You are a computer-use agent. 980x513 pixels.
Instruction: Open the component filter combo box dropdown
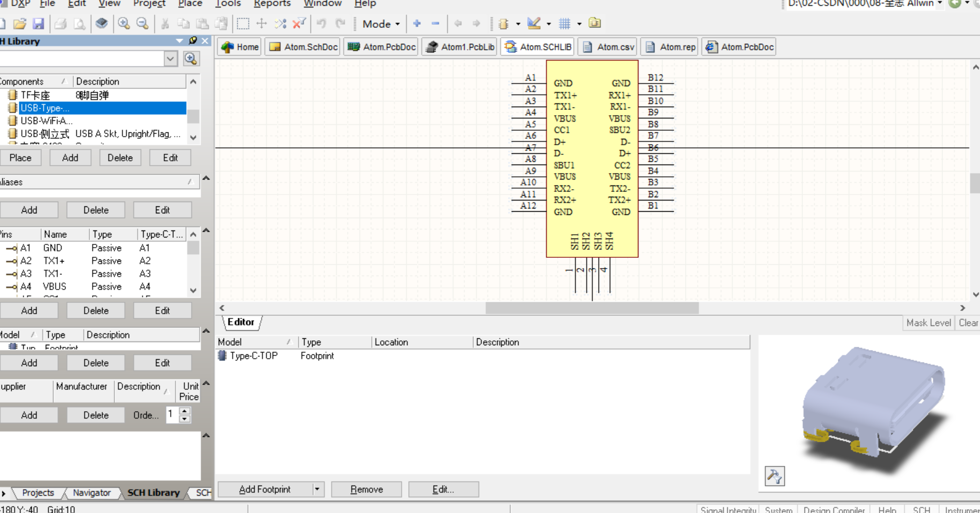pos(171,58)
